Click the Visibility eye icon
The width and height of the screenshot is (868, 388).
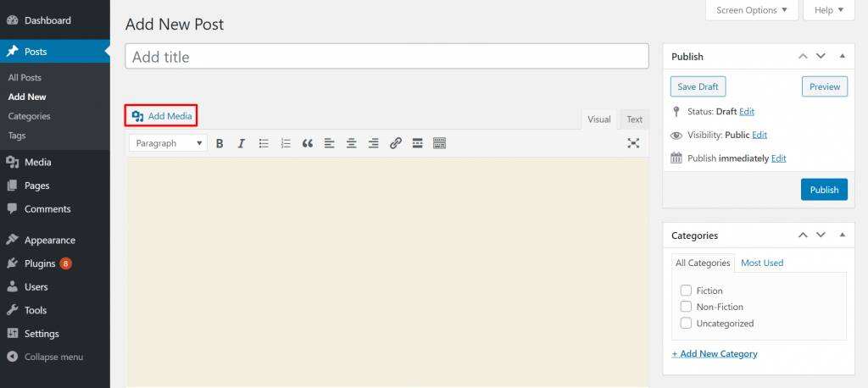[x=676, y=135]
